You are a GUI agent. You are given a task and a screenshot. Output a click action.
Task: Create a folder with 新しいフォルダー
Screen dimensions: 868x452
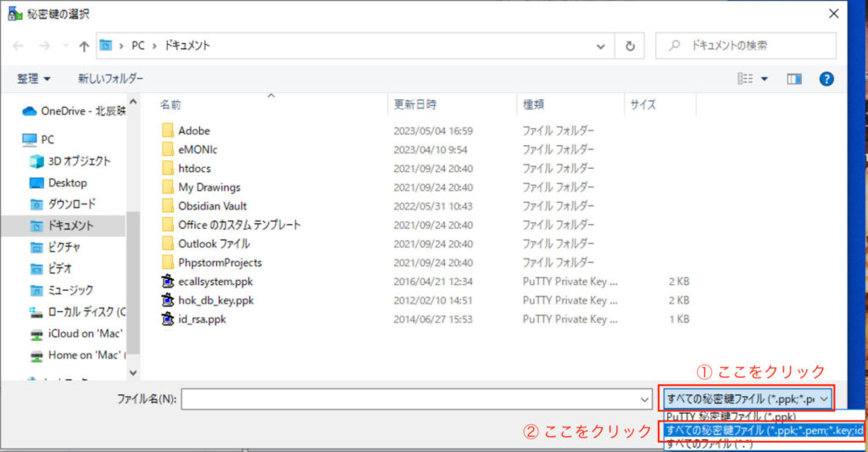click(x=110, y=79)
